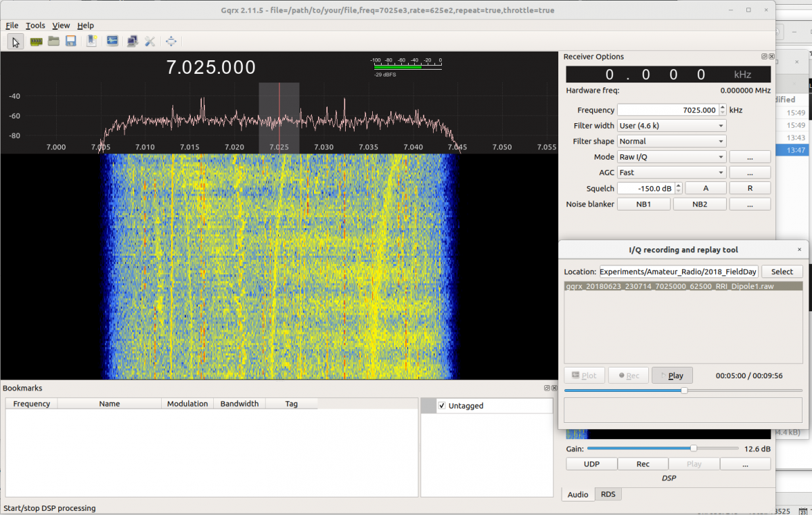Open the I/Q recording tool monitor icon
This screenshot has width=812, height=515.
tap(112, 41)
